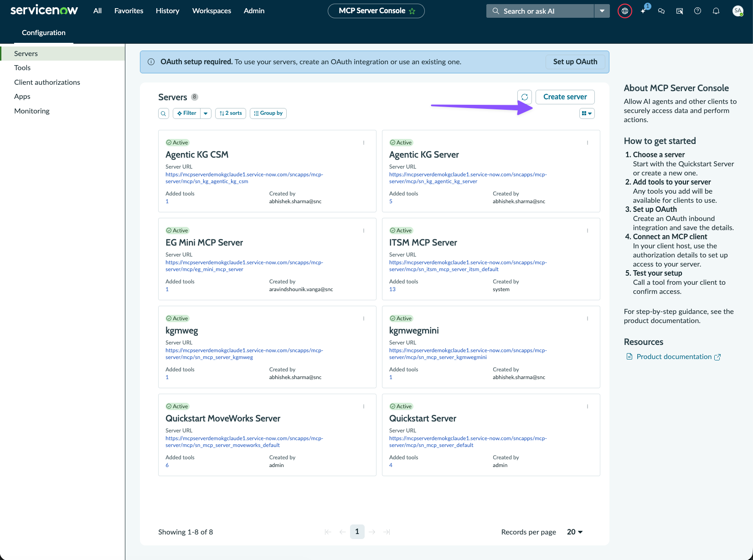
Task: Click the Set up OAuth button
Action: 575,62
